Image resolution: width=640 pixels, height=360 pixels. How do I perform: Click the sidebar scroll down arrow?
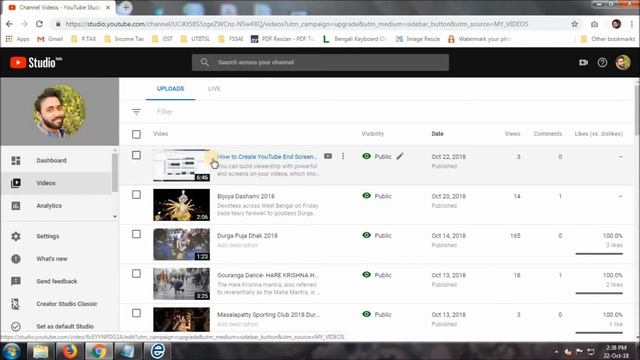[115, 216]
